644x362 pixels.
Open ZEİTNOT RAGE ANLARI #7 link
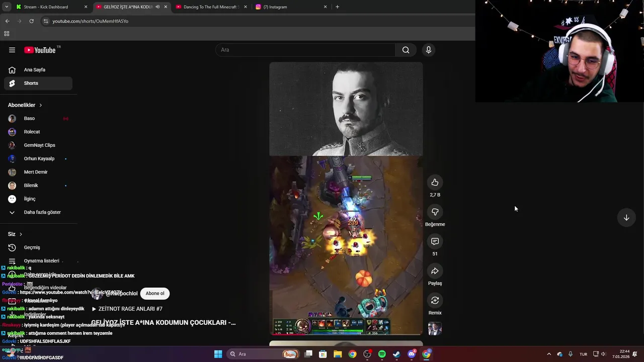[127, 309]
